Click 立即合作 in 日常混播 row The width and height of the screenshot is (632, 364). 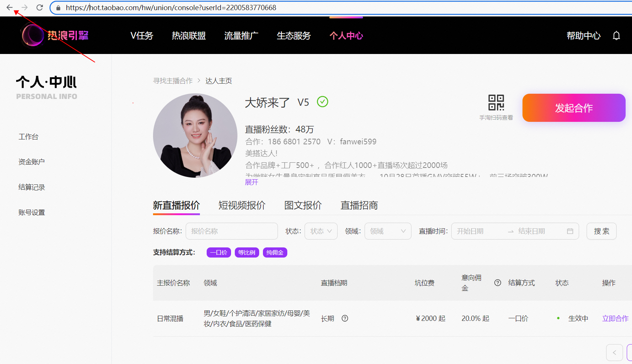coord(615,318)
